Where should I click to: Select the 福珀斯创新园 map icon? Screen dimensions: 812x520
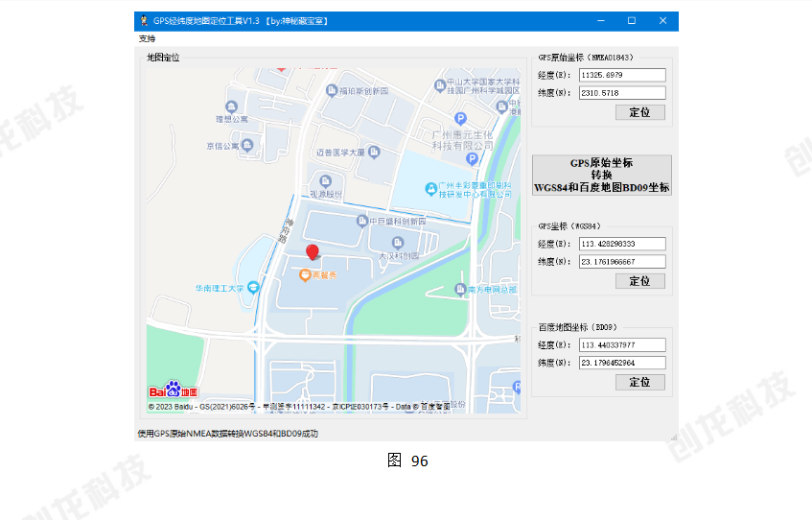(x=332, y=91)
